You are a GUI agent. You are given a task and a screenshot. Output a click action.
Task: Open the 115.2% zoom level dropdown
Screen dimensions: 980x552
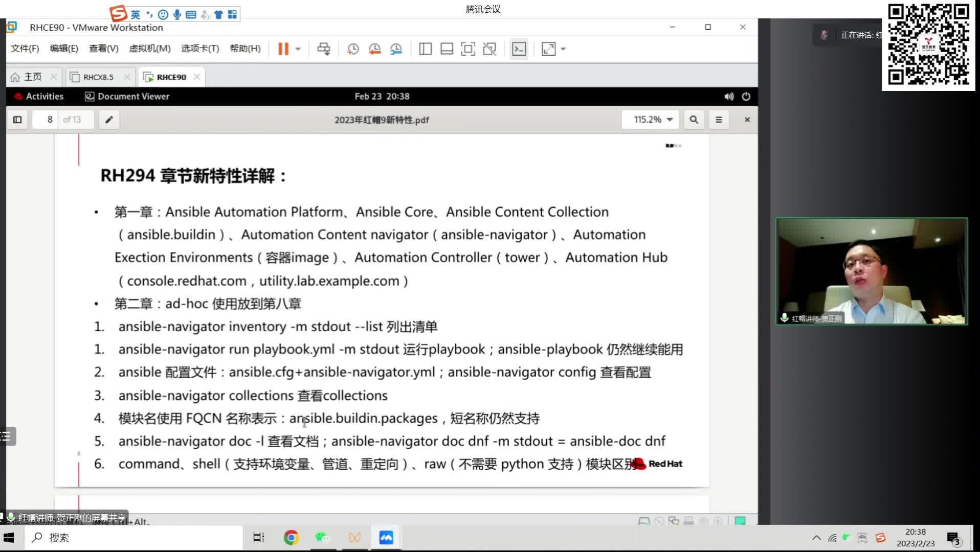pyautogui.click(x=650, y=119)
